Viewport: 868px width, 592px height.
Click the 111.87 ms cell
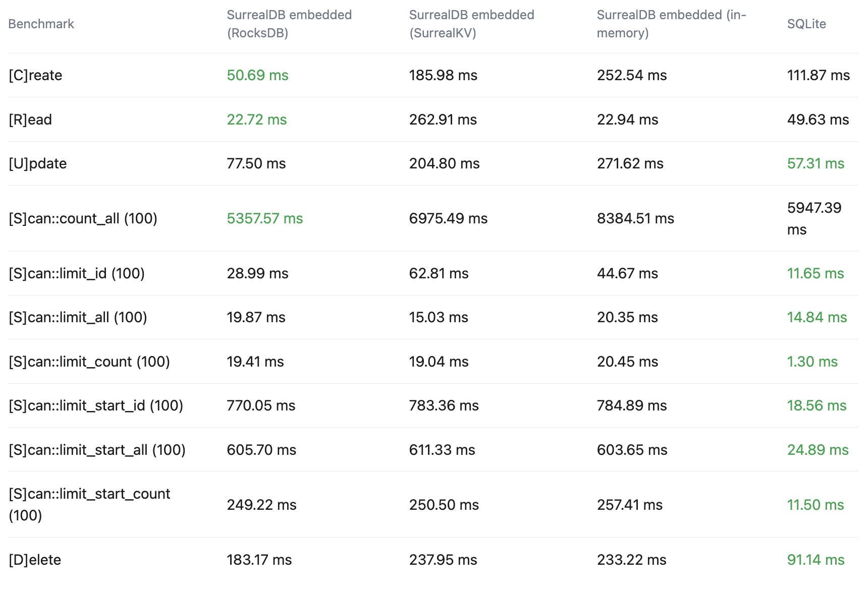pos(819,75)
